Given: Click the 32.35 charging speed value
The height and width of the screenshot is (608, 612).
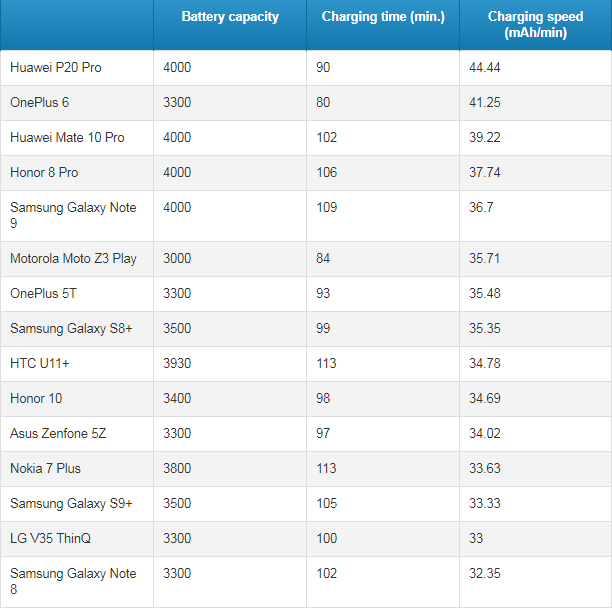Looking at the screenshot, I should coord(485,574).
